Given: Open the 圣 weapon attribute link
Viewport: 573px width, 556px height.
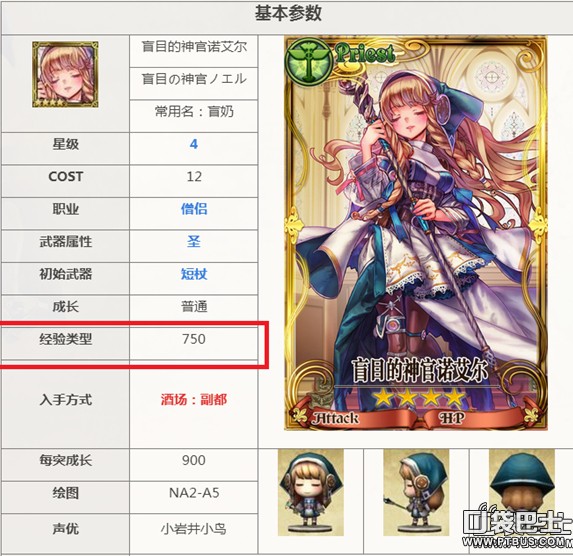Looking at the screenshot, I should (194, 241).
